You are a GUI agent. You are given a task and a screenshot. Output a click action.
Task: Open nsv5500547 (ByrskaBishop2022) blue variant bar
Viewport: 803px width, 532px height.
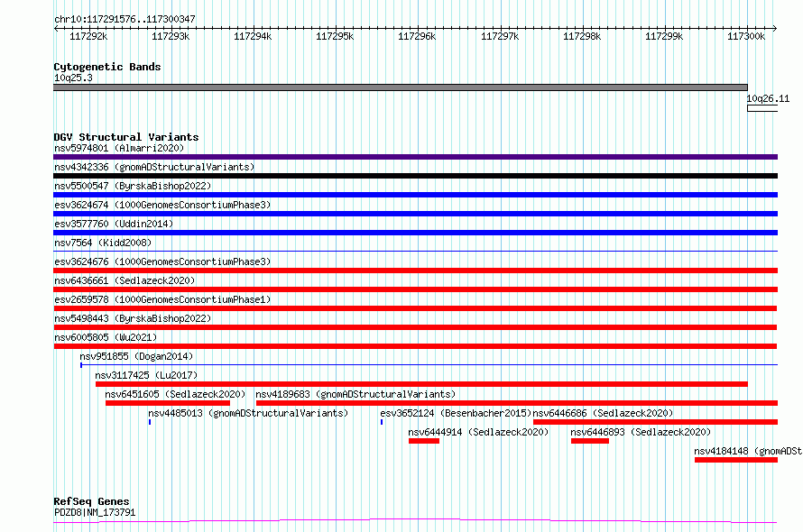415,195
